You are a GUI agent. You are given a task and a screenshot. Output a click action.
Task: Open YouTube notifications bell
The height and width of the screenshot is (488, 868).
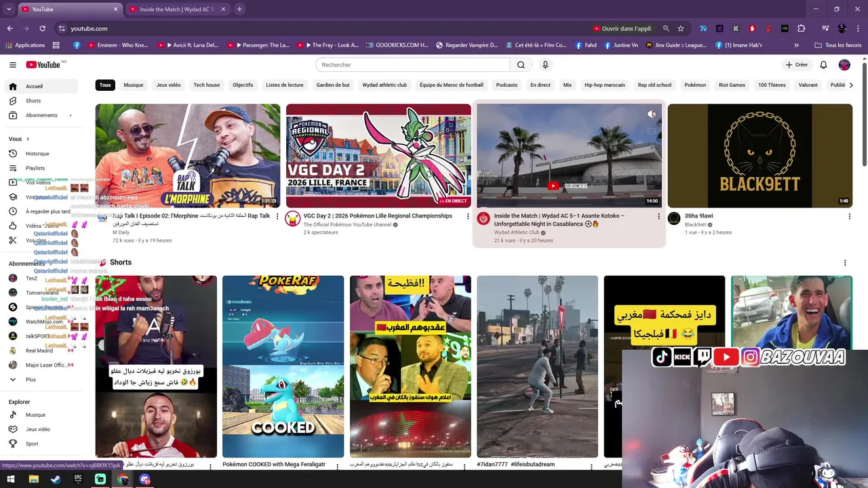coord(823,65)
